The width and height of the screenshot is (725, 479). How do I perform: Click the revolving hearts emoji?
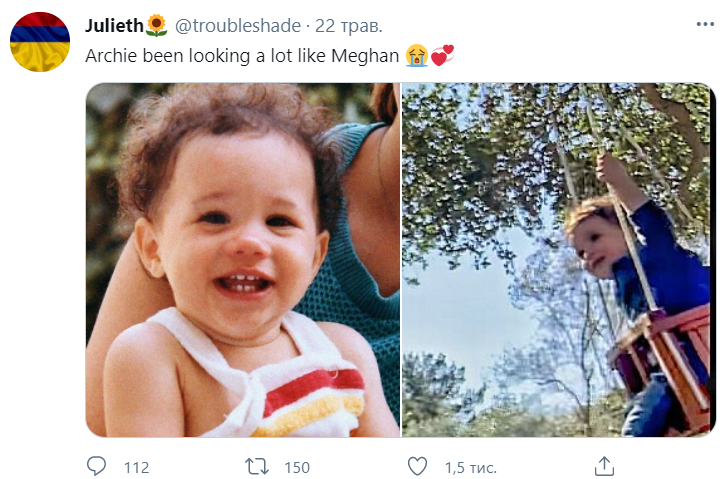(442, 55)
